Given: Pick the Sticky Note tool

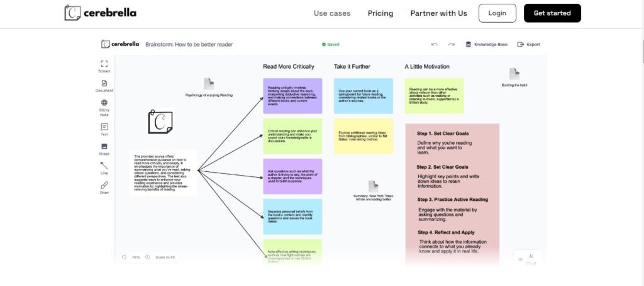Looking at the screenshot, I should coord(104,105).
